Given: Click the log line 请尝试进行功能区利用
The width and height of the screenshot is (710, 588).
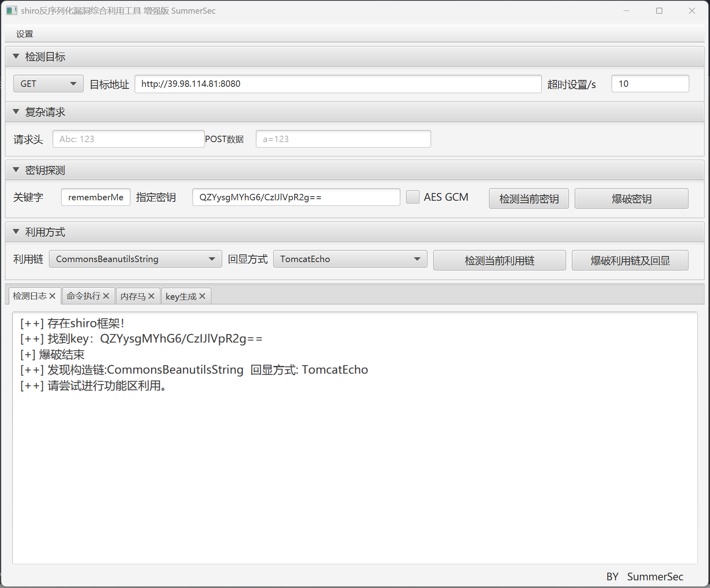Looking at the screenshot, I should [x=93, y=385].
